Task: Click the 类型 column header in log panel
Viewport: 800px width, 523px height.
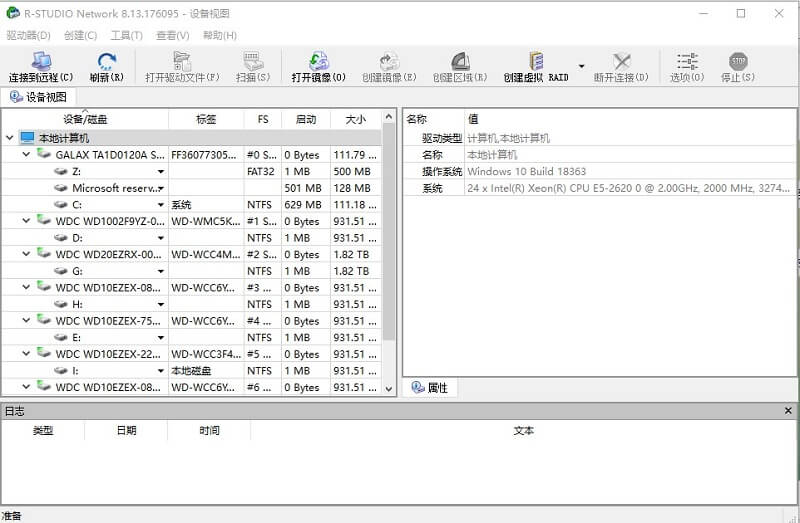Action: pos(43,431)
